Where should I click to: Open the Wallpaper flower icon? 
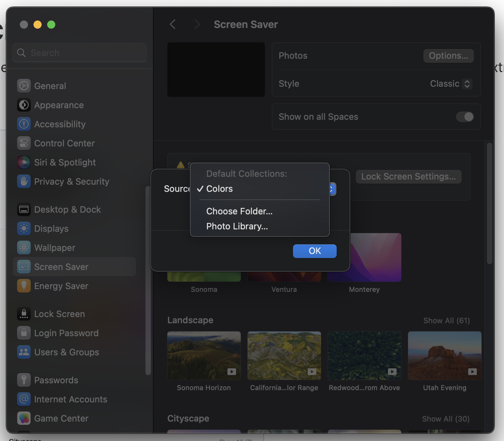coord(24,248)
